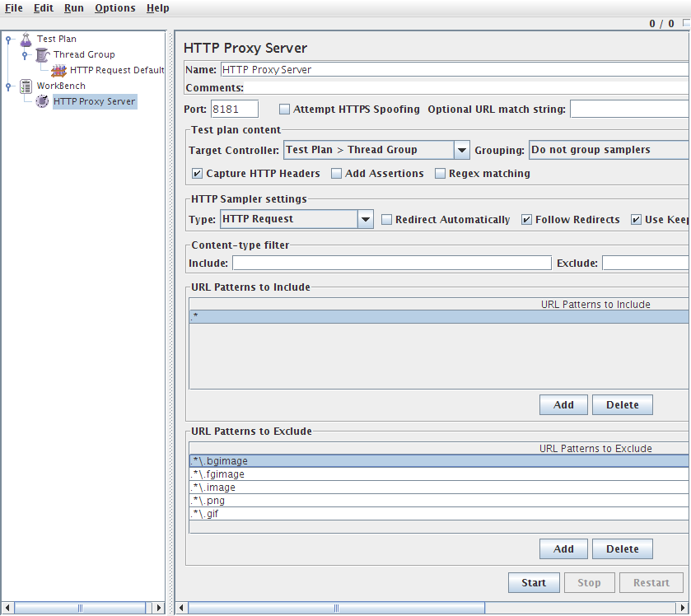691x616 pixels.
Task: Click Add under URL Patterns to Include
Action: 563,405
